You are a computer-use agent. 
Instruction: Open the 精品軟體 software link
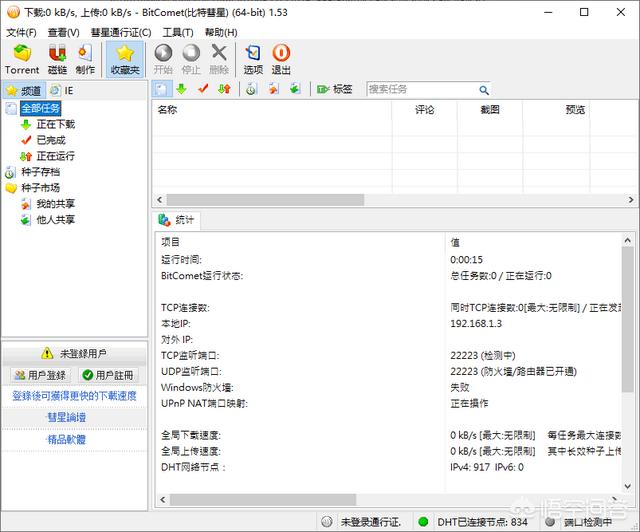pyautogui.click(x=66, y=439)
